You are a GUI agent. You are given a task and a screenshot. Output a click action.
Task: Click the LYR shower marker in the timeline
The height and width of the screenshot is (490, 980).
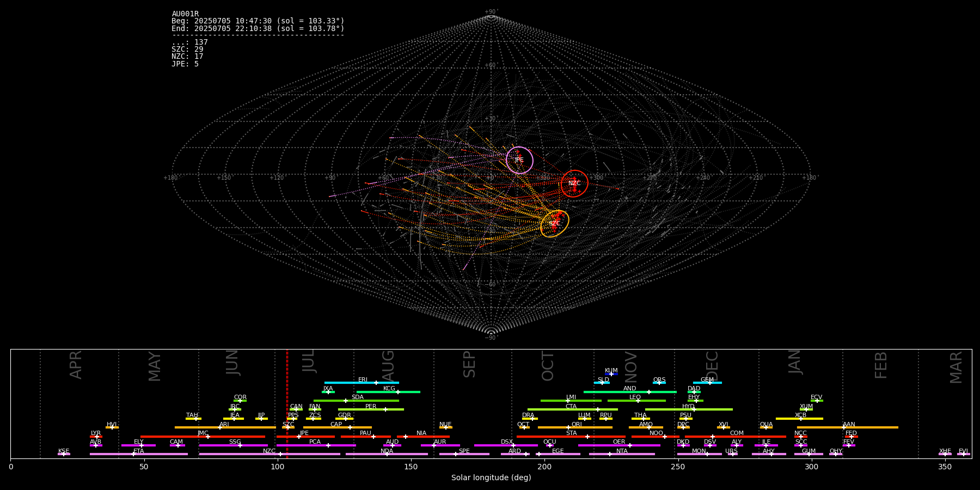pyautogui.click(x=96, y=437)
